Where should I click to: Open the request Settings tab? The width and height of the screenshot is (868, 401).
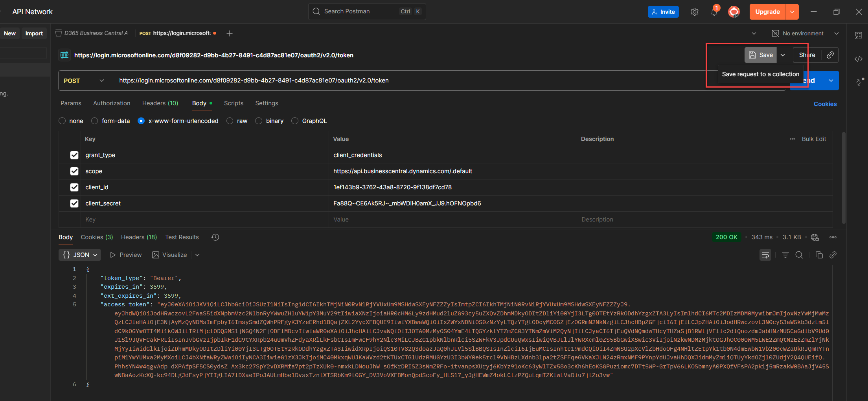point(267,103)
